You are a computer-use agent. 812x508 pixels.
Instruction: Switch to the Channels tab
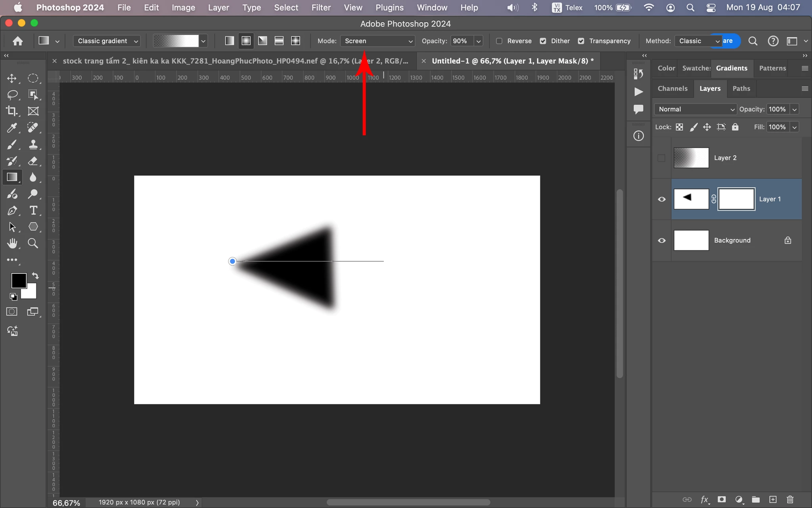coord(672,89)
